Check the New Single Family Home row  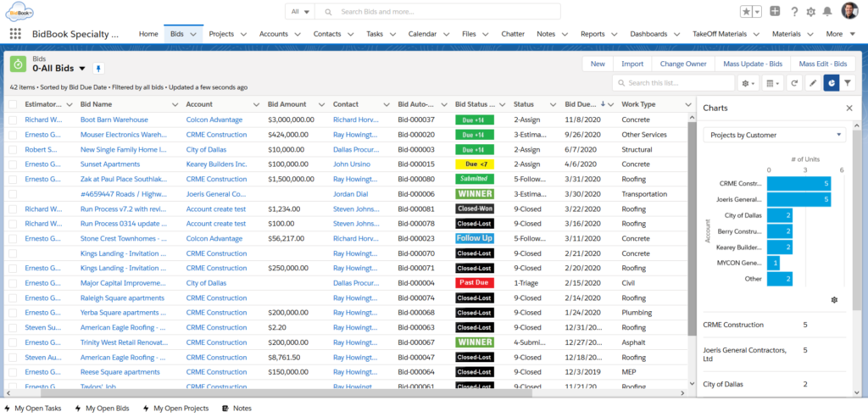click(x=13, y=149)
